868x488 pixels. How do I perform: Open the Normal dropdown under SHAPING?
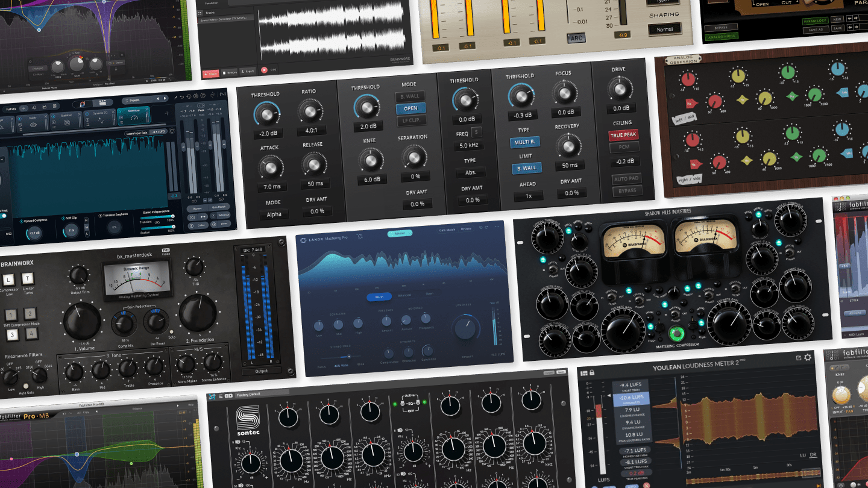point(665,30)
